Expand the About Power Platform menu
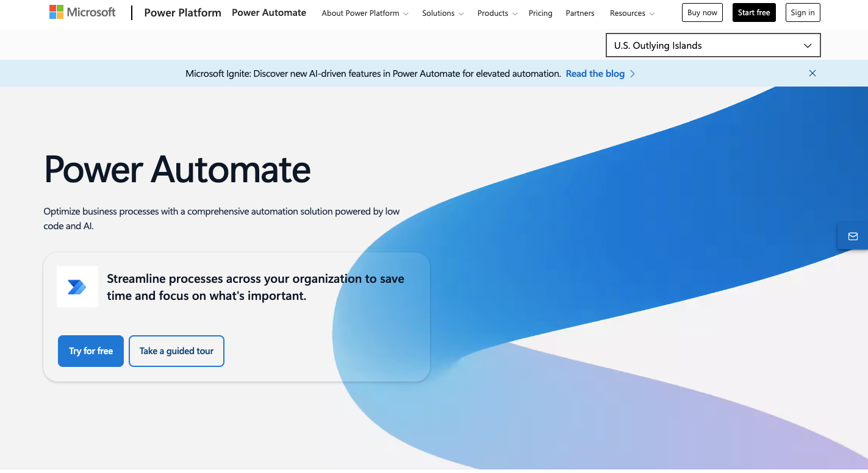Image resolution: width=868 pixels, height=473 pixels. point(364,13)
